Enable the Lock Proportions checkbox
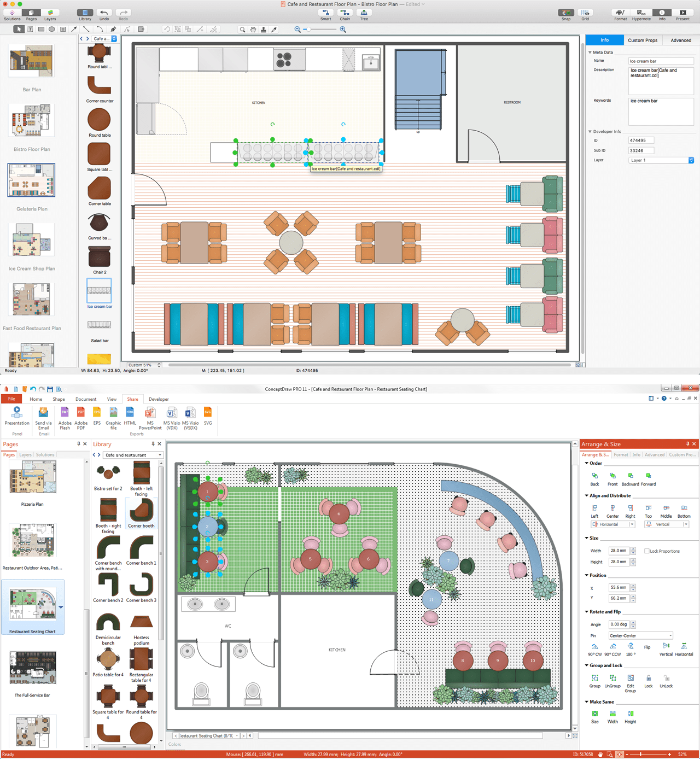The height and width of the screenshot is (760, 700). click(x=647, y=551)
